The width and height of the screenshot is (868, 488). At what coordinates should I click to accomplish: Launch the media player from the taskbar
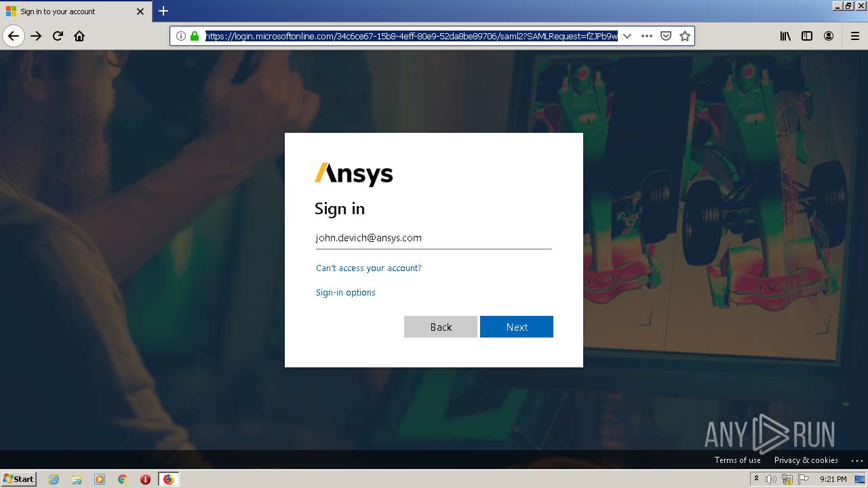tap(100, 479)
